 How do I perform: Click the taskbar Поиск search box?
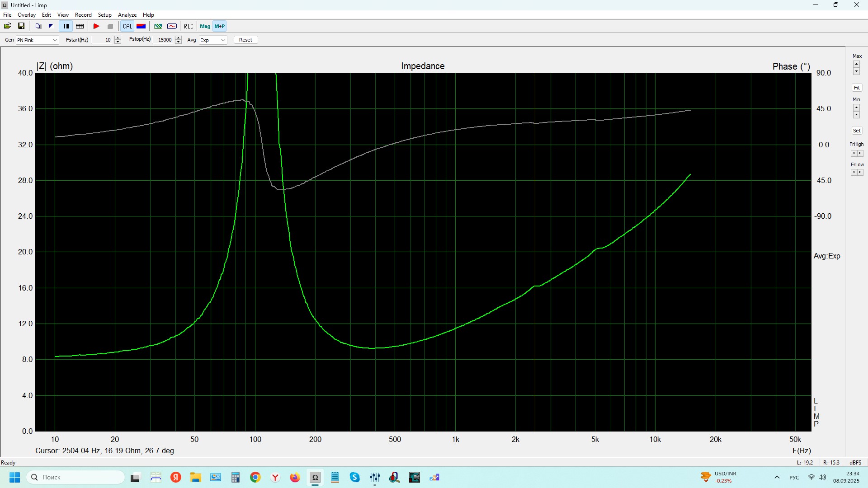[x=75, y=477]
